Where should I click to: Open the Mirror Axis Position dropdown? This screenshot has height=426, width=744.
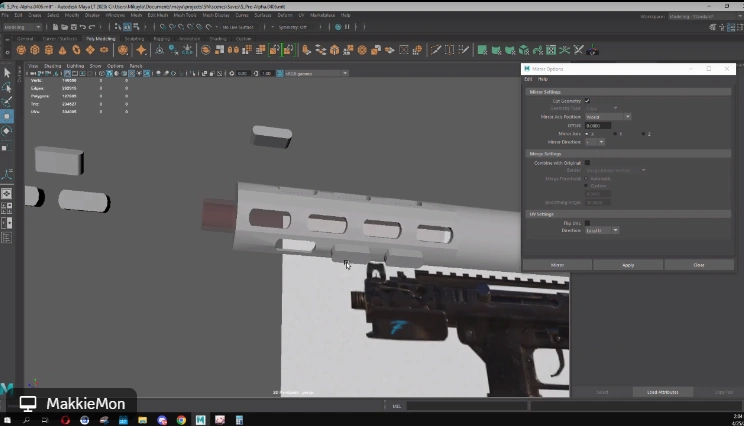tap(607, 117)
